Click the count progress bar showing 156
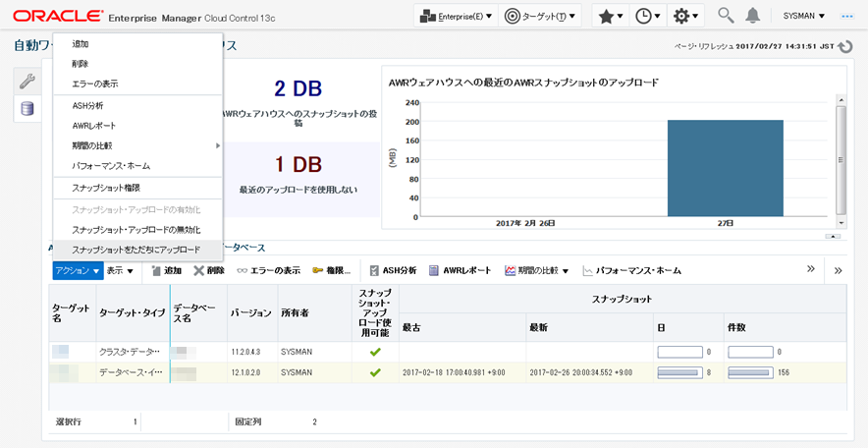 [x=750, y=372]
